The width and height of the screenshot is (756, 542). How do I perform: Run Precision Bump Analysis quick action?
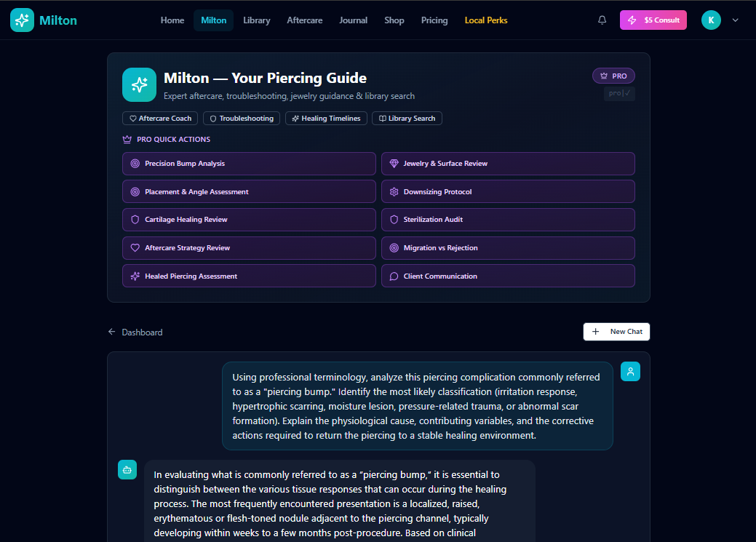(x=249, y=164)
